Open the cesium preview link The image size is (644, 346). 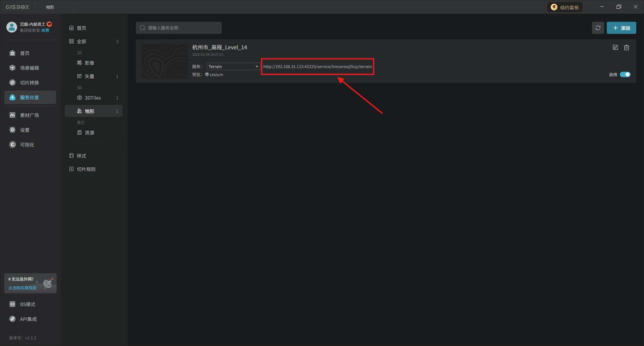216,75
